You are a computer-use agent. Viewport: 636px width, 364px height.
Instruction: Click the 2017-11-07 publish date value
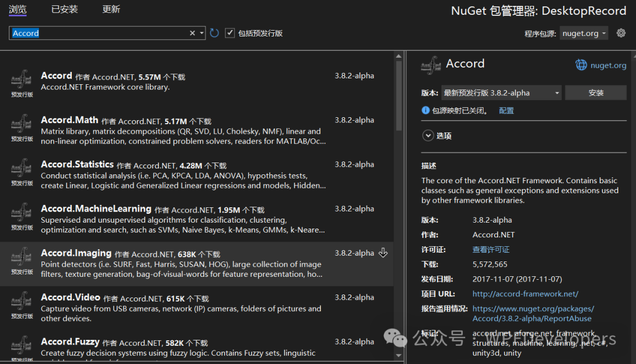click(x=517, y=279)
